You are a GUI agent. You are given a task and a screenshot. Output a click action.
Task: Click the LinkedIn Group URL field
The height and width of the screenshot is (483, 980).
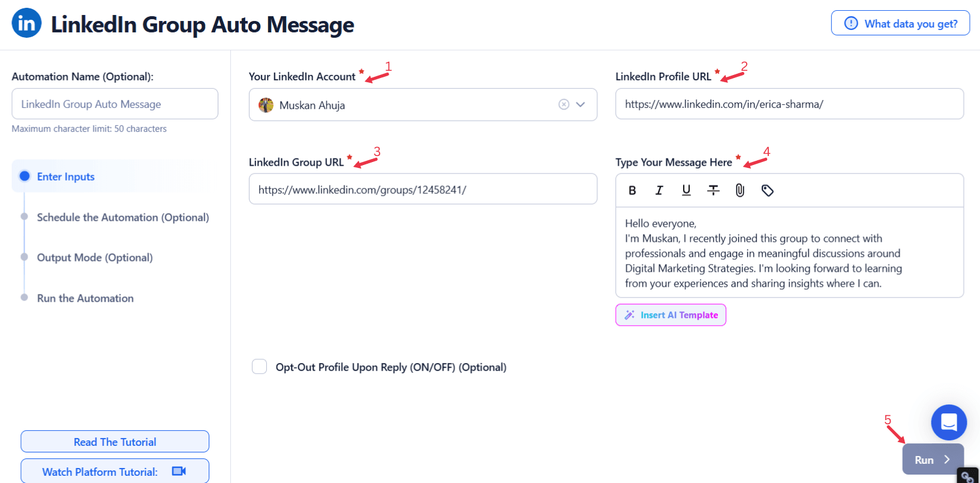click(423, 189)
